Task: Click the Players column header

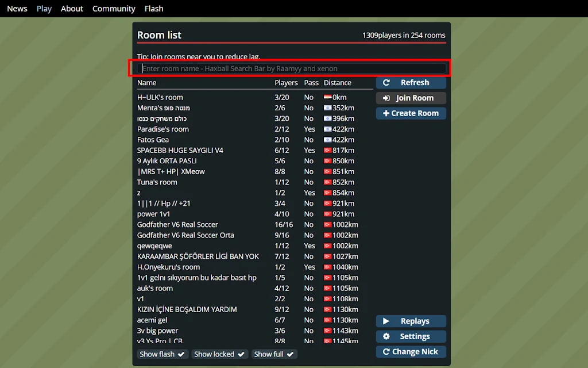Action: [286, 83]
